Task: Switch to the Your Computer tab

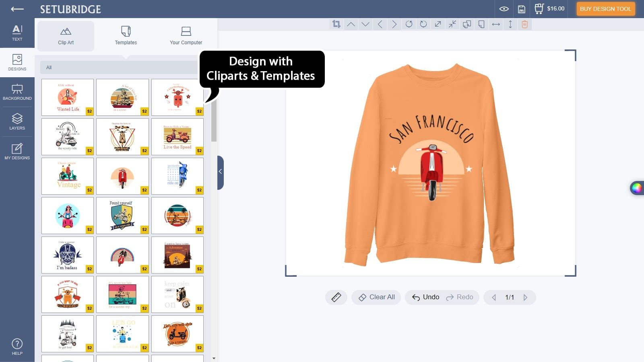Action: 186,36
